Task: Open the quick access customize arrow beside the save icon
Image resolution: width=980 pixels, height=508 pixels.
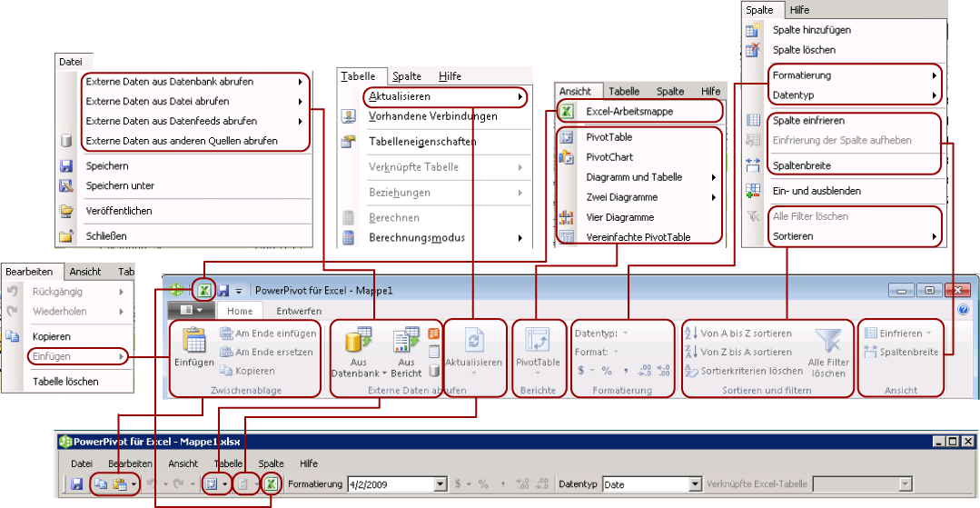Action: pyautogui.click(x=238, y=292)
